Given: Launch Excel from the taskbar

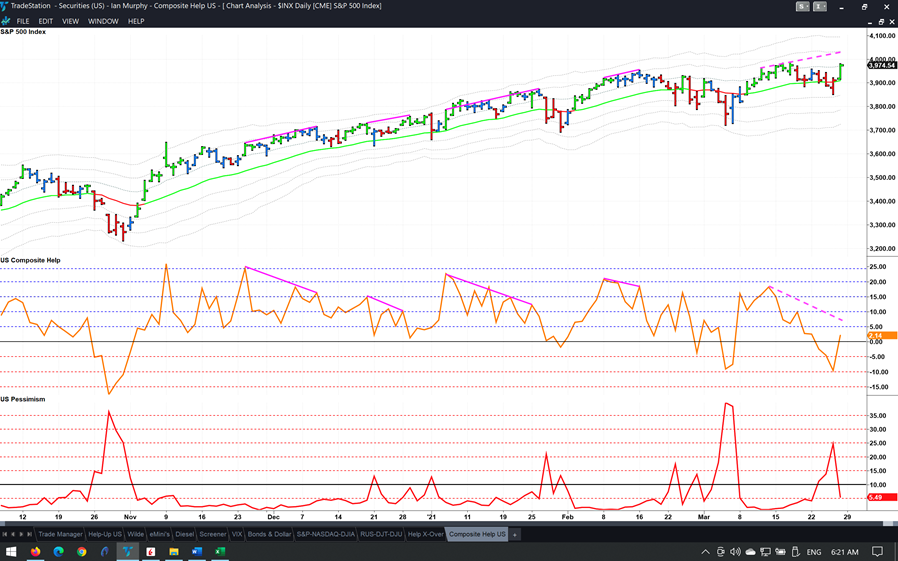Looking at the screenshot, I should pos(220,551).
